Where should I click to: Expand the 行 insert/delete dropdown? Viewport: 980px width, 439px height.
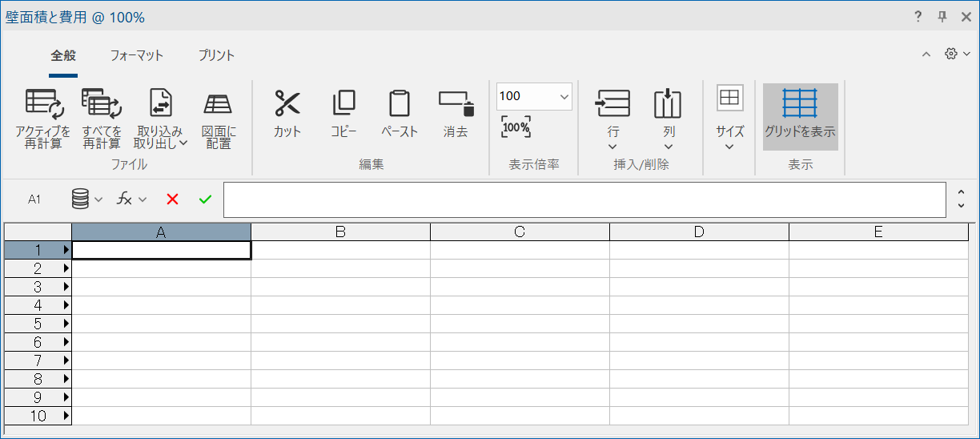click(x=612, y=146)
